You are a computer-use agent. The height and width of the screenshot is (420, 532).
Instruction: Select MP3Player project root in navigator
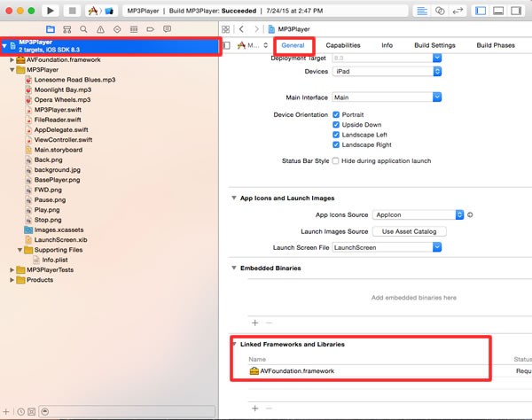110,46
